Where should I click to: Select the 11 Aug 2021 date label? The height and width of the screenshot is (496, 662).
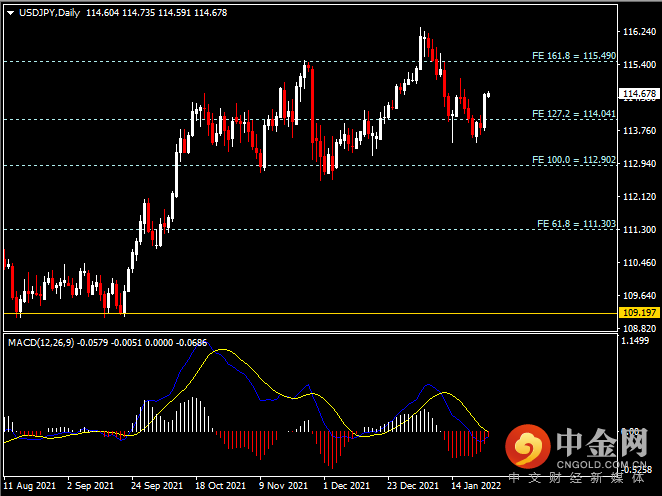[30, 486]
